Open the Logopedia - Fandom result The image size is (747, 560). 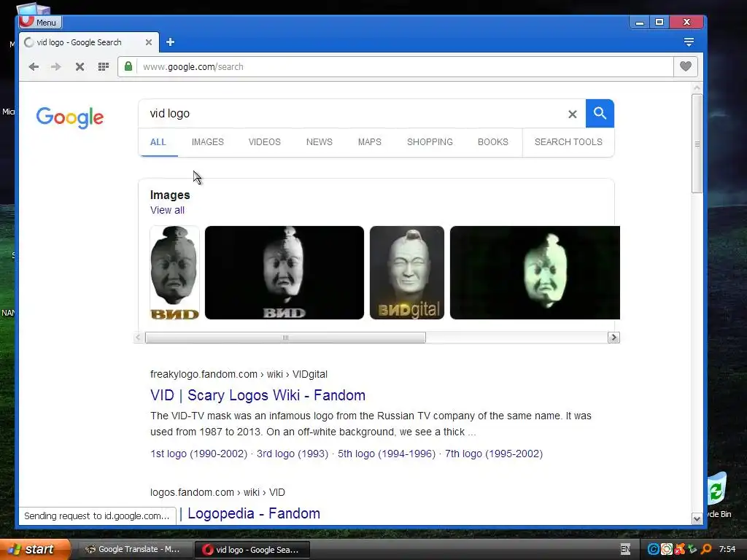(253, 513)
